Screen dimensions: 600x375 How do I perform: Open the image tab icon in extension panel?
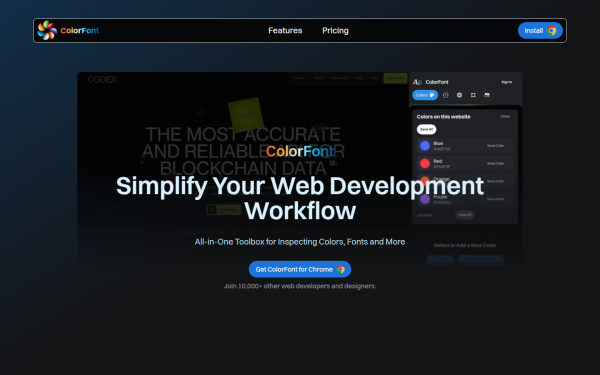(487, 95)
